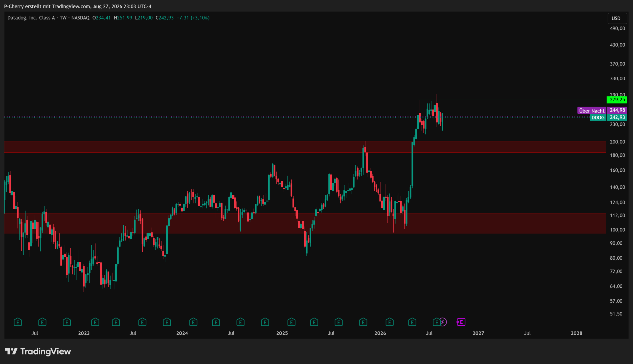The image size is (633, 364).
Task: Select the May 2024 earnings marker
Action: click(x=216, y=322)
